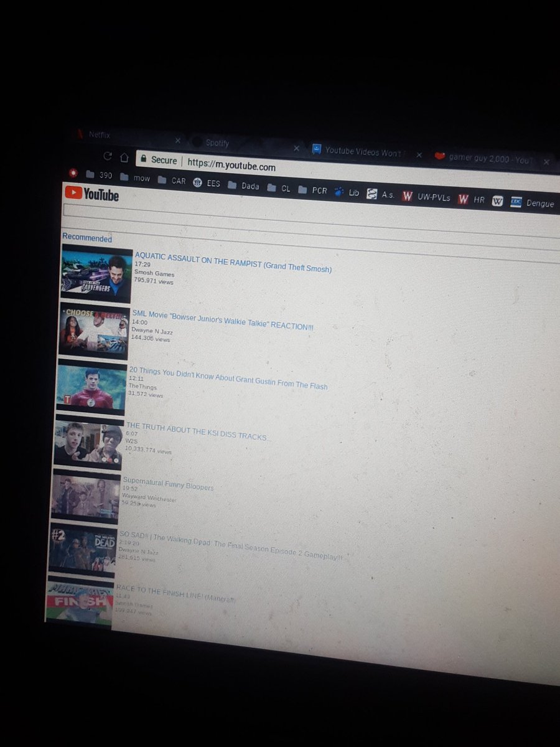This screenshot has height=747, width=560.
Task: Close the gamer guy 2,000 tab
Action: 546,162
